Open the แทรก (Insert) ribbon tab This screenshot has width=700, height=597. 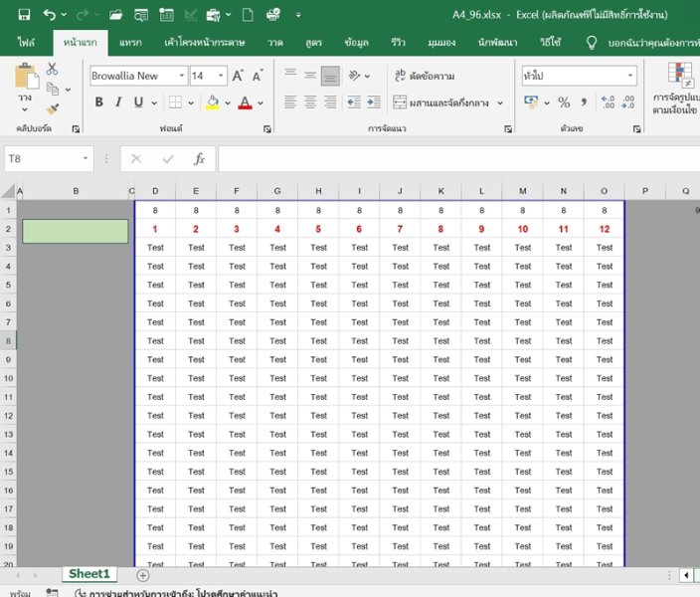click(x=130, y=43)
